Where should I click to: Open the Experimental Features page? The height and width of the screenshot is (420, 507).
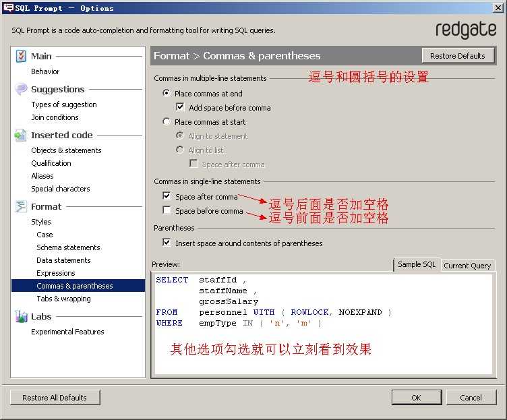[67, 332]
